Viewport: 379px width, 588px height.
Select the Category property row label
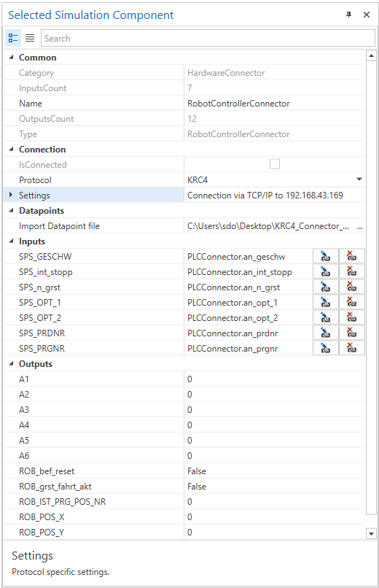coord(36,73)
